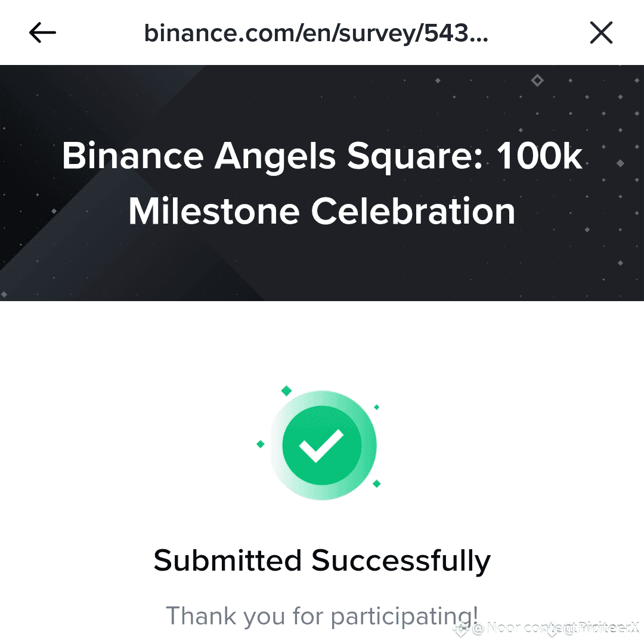Click the binance.com survey URL text
This screenshot has height=644, width=644.
click(x=316, y=33)
